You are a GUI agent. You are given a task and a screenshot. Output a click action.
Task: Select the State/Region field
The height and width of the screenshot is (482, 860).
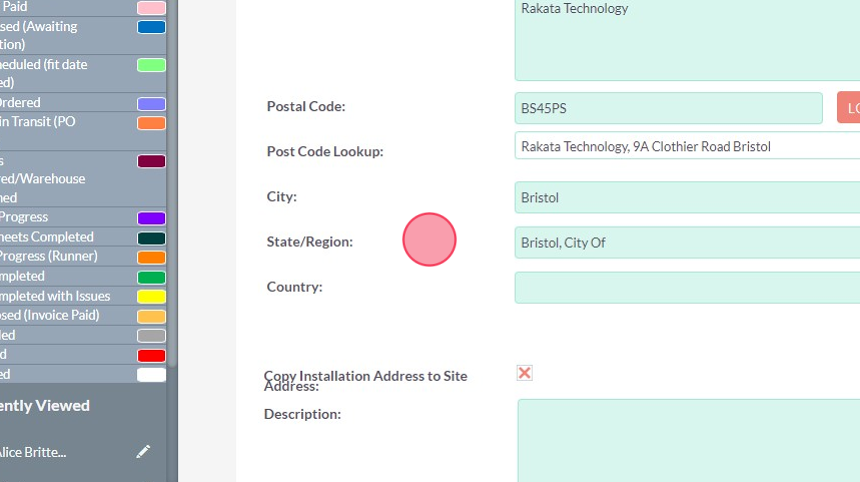688,242
